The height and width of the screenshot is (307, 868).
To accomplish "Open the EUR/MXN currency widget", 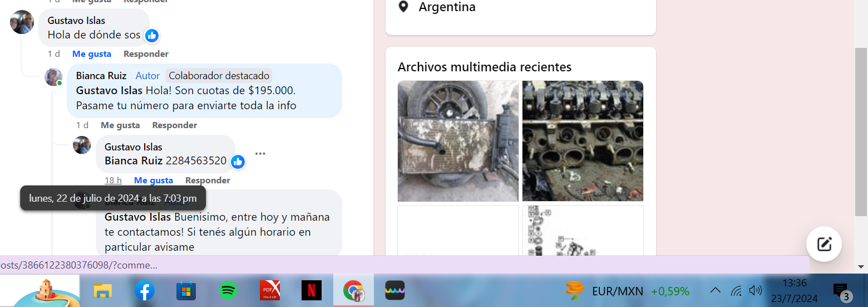I will point(627,291).
